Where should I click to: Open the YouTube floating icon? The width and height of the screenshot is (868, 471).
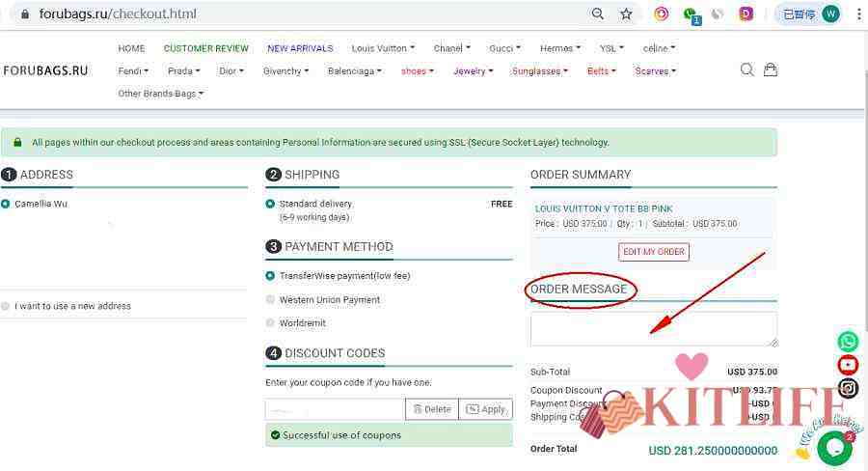tap(848, 365)
